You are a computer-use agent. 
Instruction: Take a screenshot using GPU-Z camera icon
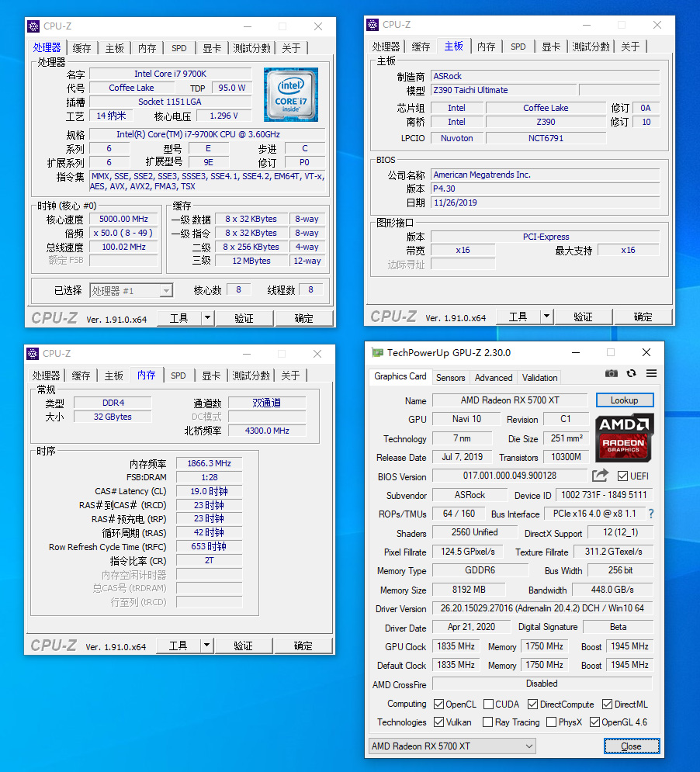(x=612, y=373)
